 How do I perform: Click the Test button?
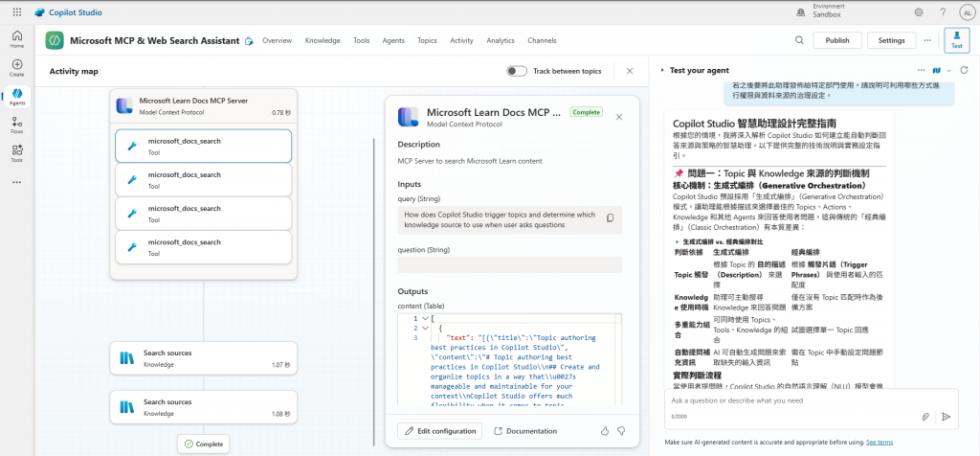[956, 40]
